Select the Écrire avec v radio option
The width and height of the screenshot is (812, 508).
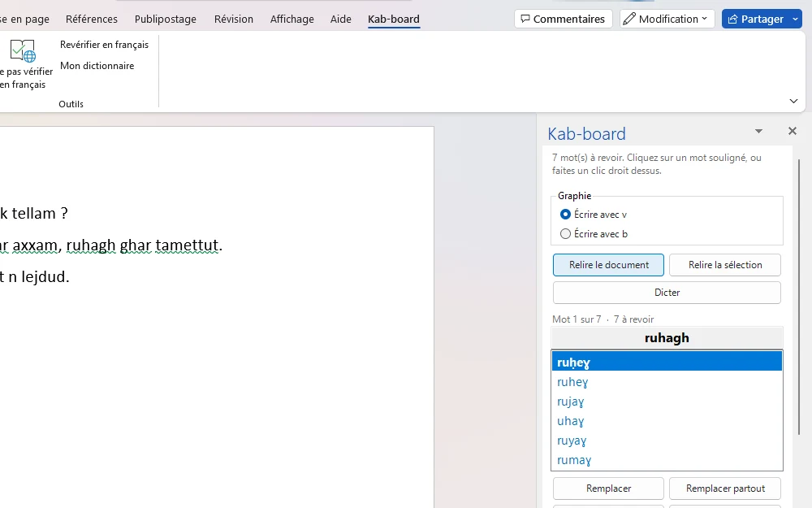click(565, 214)
